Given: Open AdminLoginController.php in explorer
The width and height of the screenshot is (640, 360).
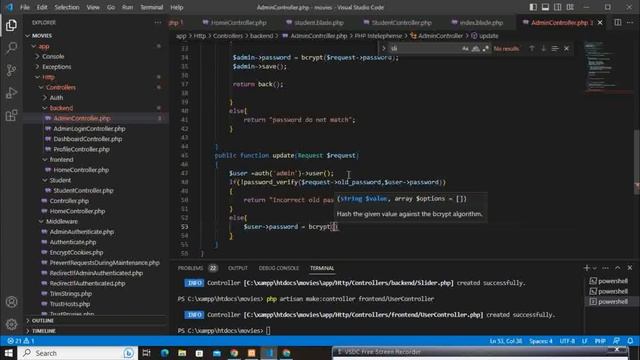Looking at the screenshot, I should (89, 129).
